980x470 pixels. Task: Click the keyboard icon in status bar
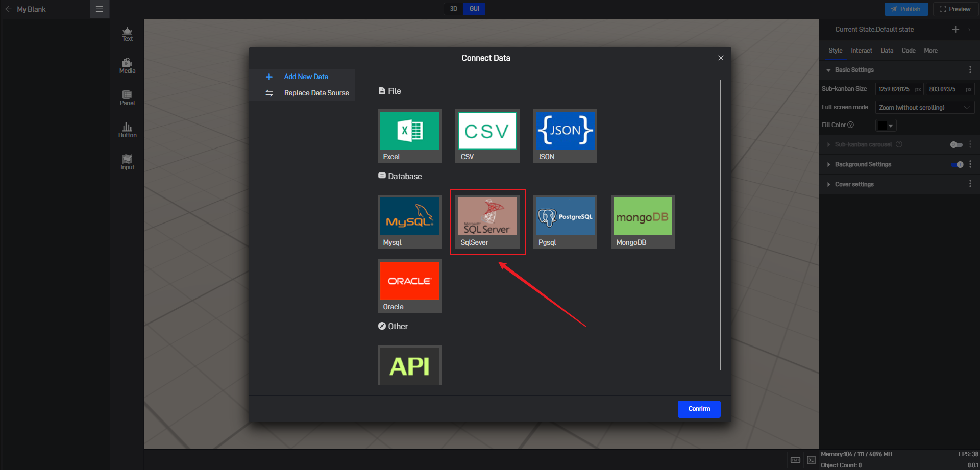(x=795, y=460)
